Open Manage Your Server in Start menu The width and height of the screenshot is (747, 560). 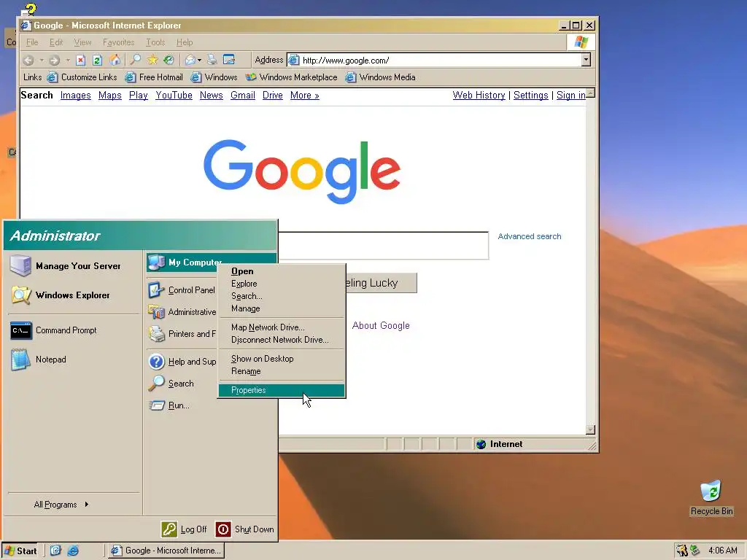[x=73, y=265]
